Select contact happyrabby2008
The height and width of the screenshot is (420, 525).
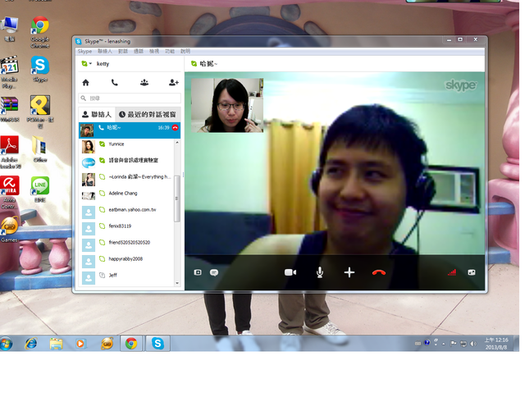126,261
